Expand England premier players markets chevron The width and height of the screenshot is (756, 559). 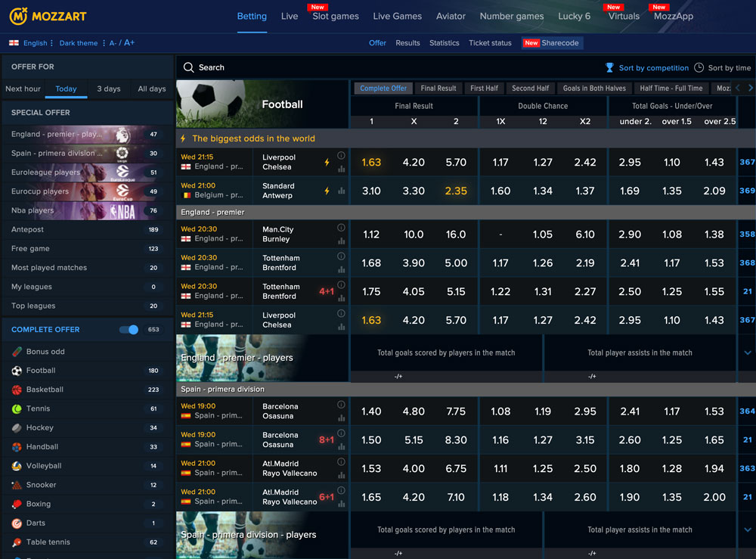coord(748,352)
